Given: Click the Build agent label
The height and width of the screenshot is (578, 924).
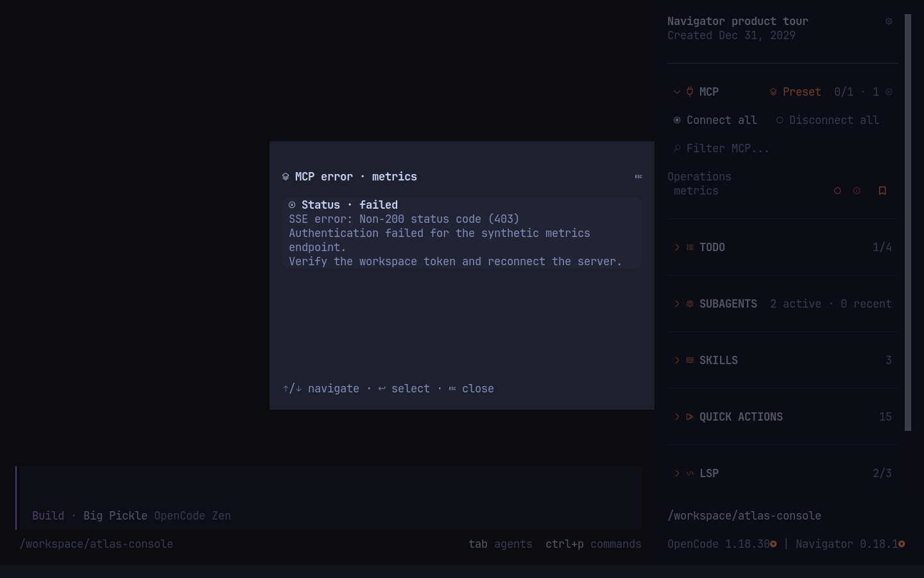Looking at the screenshot, I should [x=48, y=516].
